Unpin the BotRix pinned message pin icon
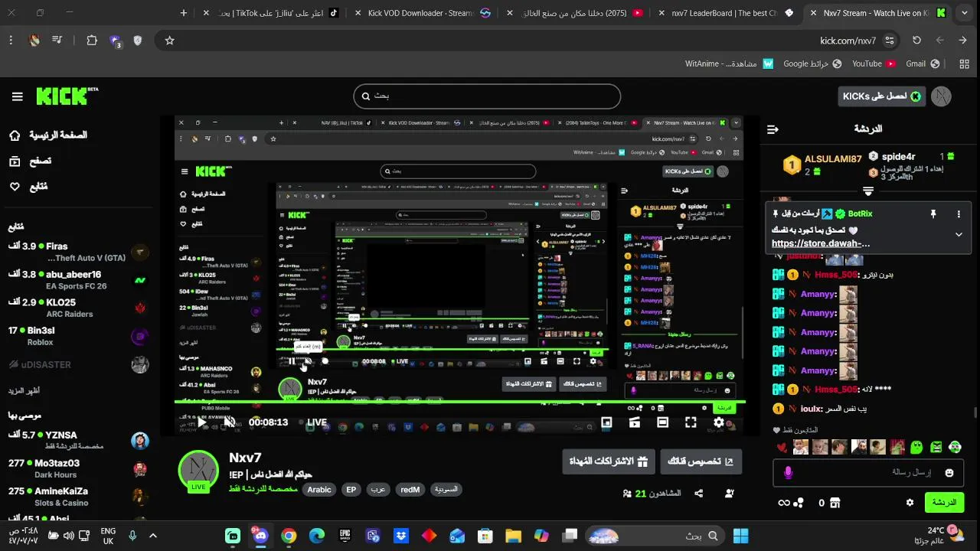 point(933,214)
